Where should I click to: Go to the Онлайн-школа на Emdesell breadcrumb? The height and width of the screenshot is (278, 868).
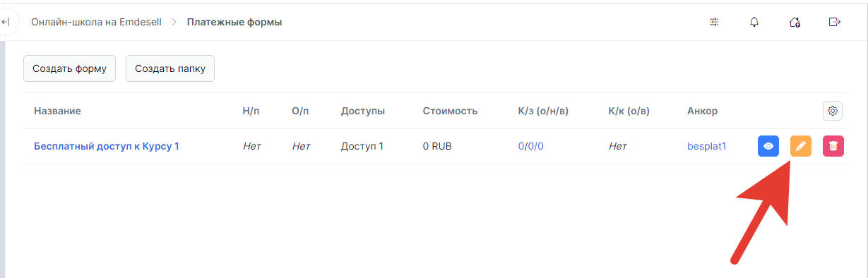[96, 23]
